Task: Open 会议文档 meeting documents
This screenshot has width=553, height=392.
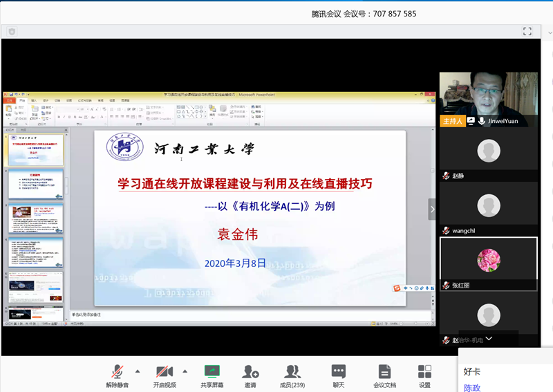Action: pyautogui.click(x=384, y=375)
